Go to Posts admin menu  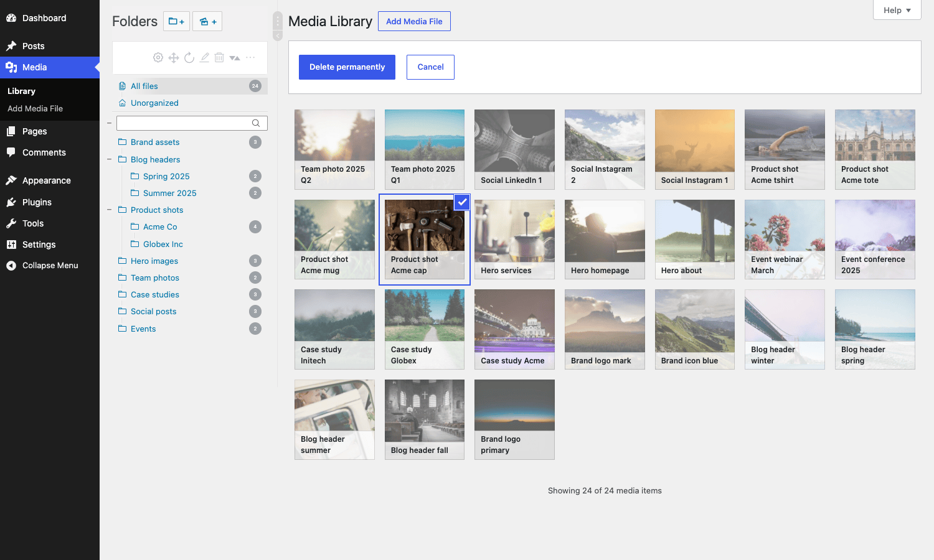coord(50,46)
